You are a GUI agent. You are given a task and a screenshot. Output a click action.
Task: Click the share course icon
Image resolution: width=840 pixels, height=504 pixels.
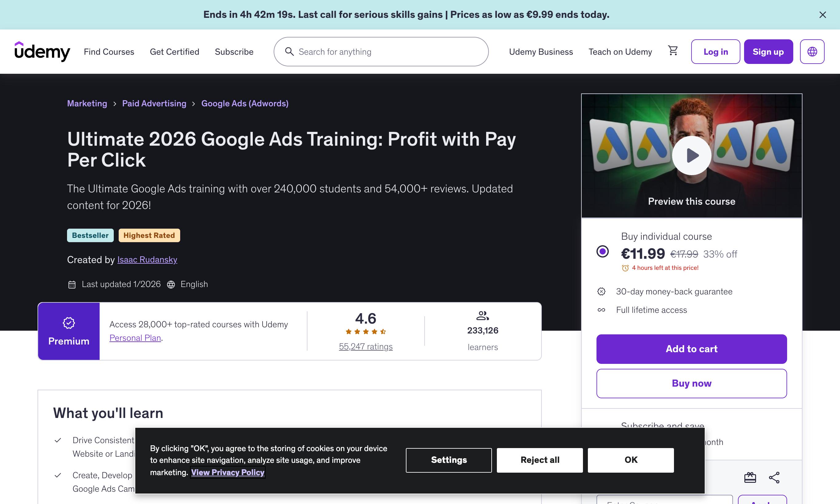click(x=774, y=478)
